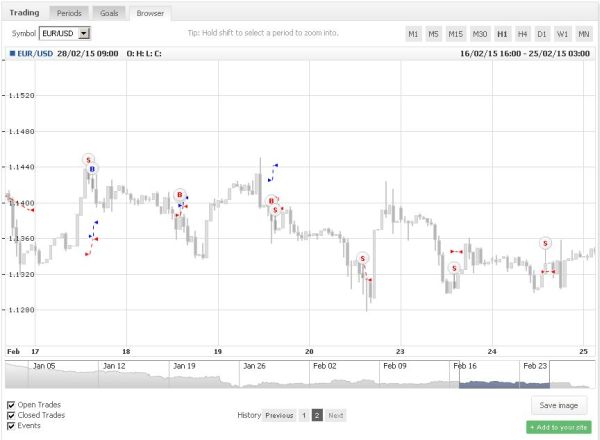Viewport: 600px width, 440px height.
Task: Select the M30 timeframe button
Action: coord(480,34)
